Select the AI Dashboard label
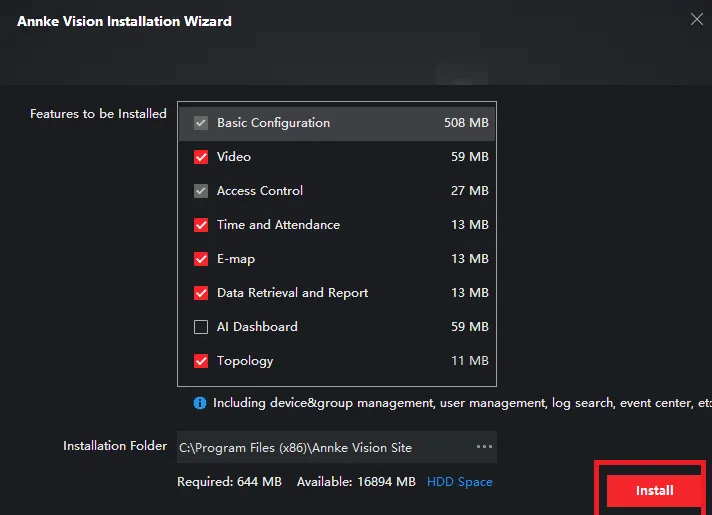 coord(257,327)
